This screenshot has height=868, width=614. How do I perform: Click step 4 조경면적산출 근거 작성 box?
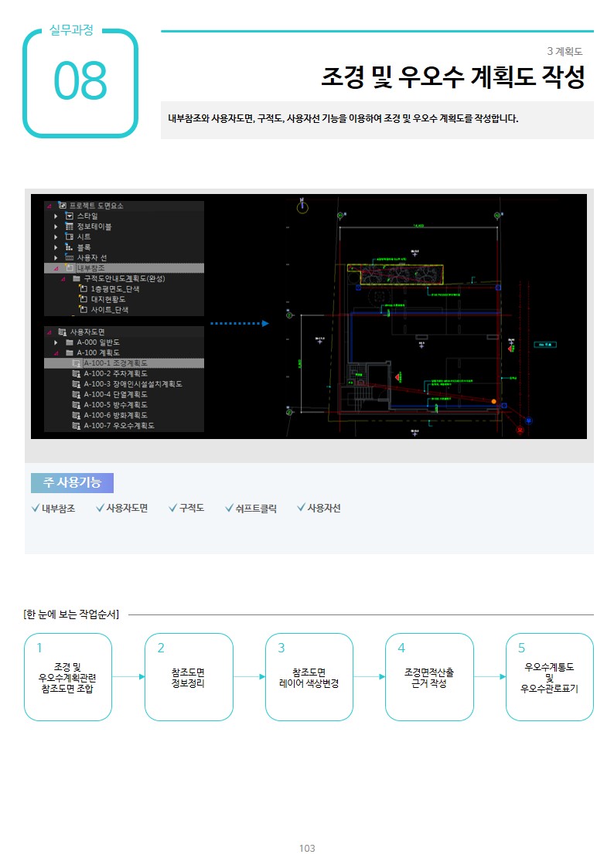430,677
